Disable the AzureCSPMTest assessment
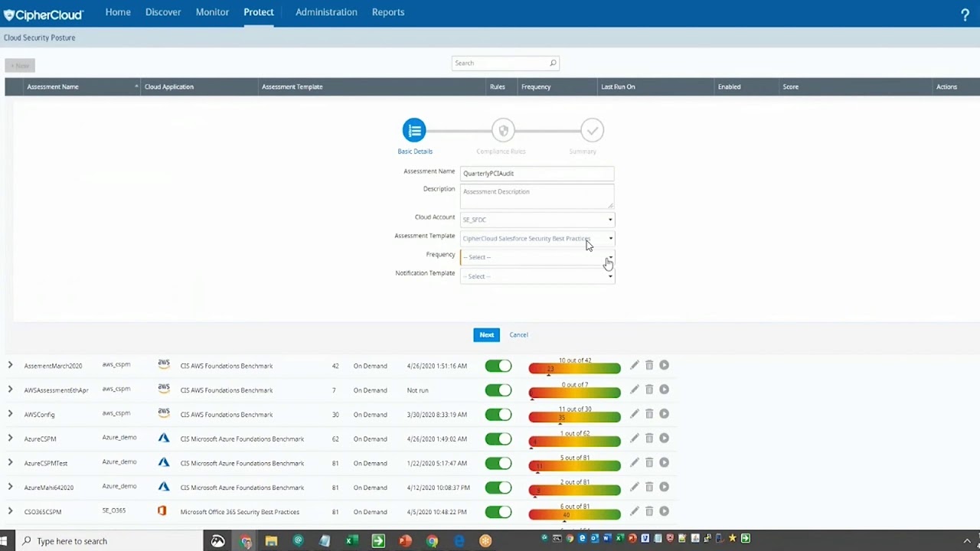Viewport: 980px width, 551px height. click(x=498, y=464)
